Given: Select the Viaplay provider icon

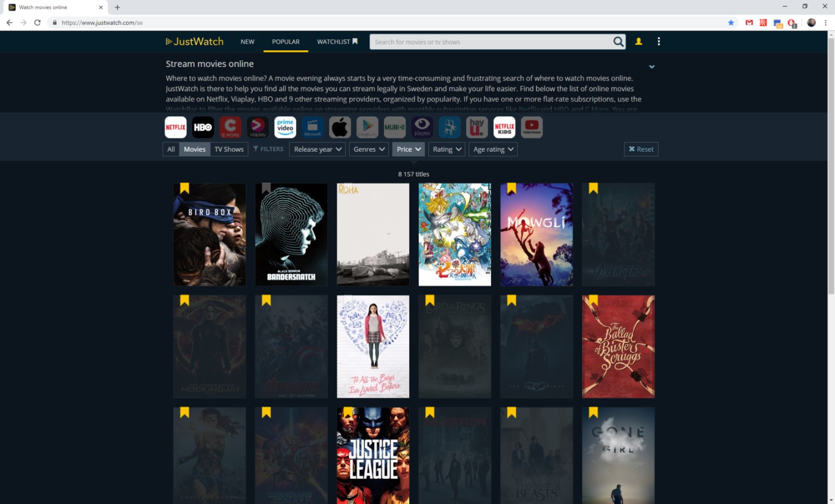Looking at the screenshot, I should pyautogui.click(x=258, y=127).
